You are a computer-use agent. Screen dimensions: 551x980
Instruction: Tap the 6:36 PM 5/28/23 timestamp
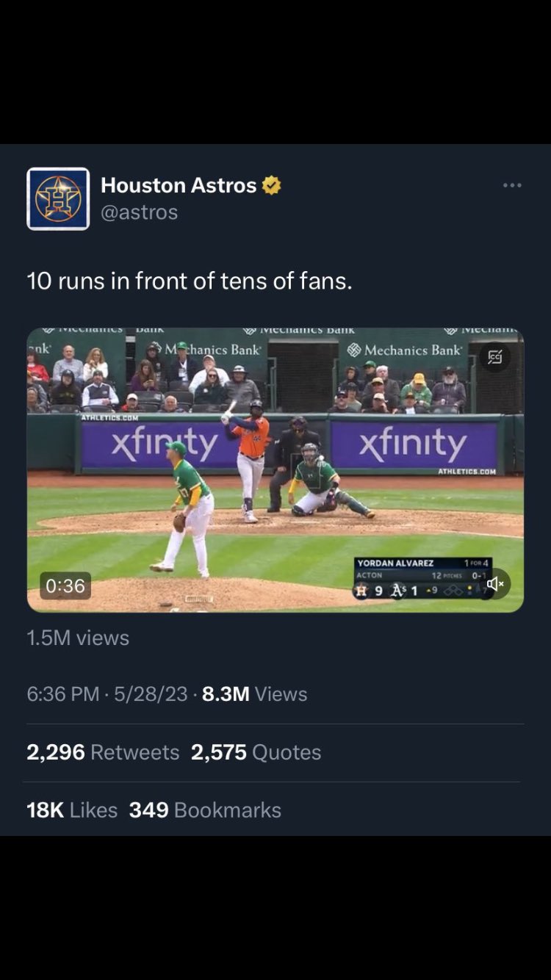107,694
